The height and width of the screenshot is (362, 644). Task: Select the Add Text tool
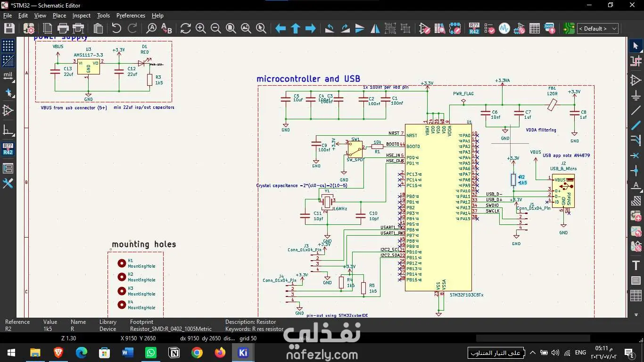636,265
